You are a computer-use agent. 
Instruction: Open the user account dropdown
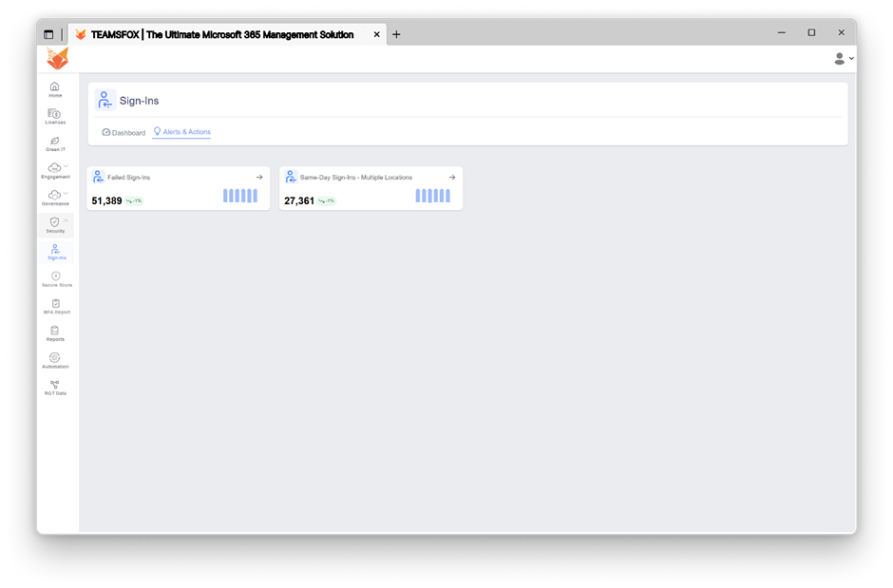(844, 59)
